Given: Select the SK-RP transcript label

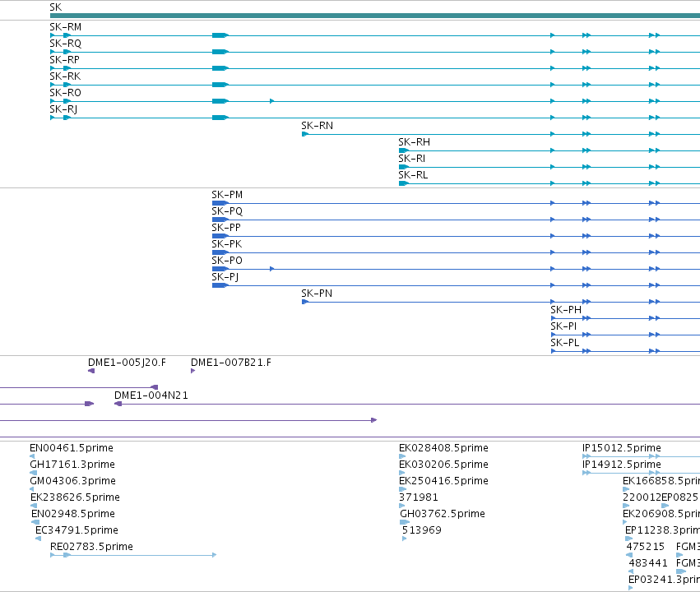Looking at the screenshot, I should click(65, 60).
